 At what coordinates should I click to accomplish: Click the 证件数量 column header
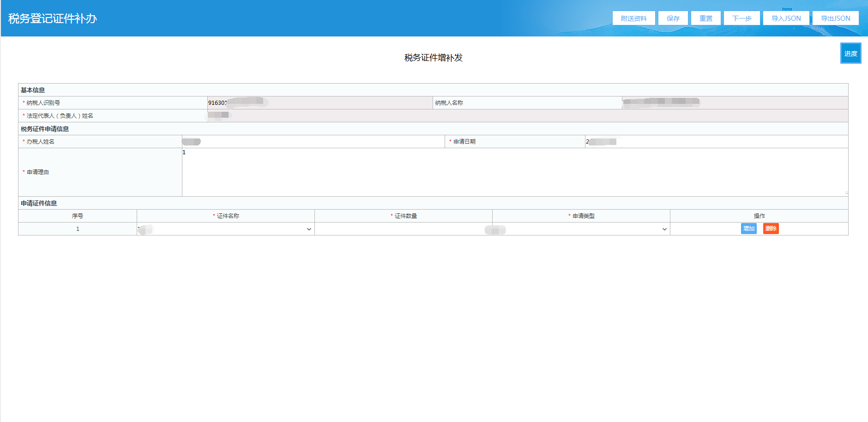(x=404, y=216)
